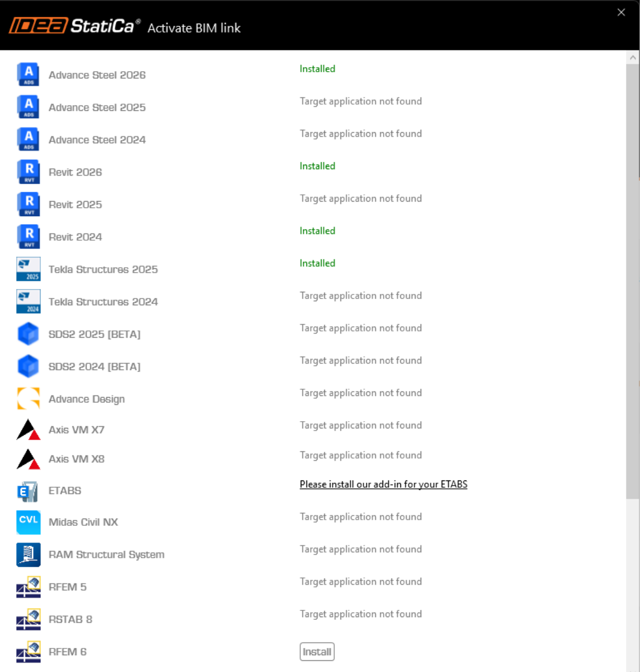The height and width of the screenshot is (672, 640).
Task: Click the Revit 2026 icon
Action: click(28, 172)
